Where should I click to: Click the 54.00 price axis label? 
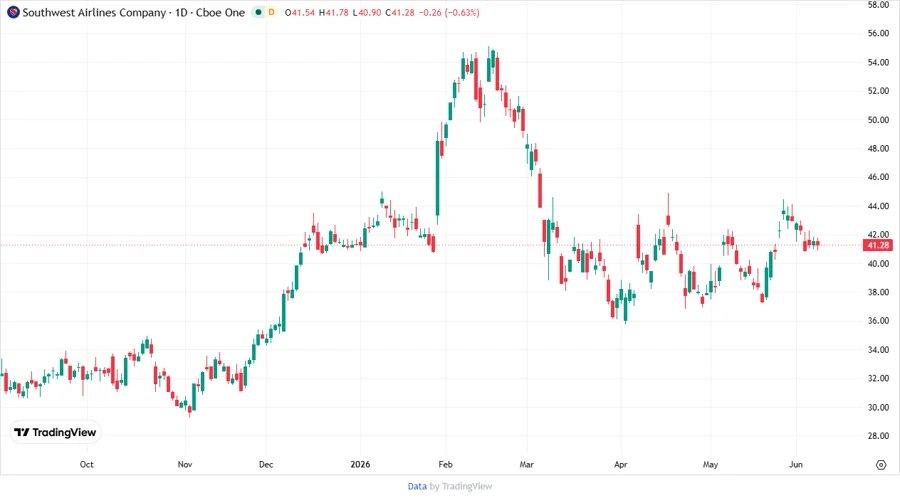point(878,62)
